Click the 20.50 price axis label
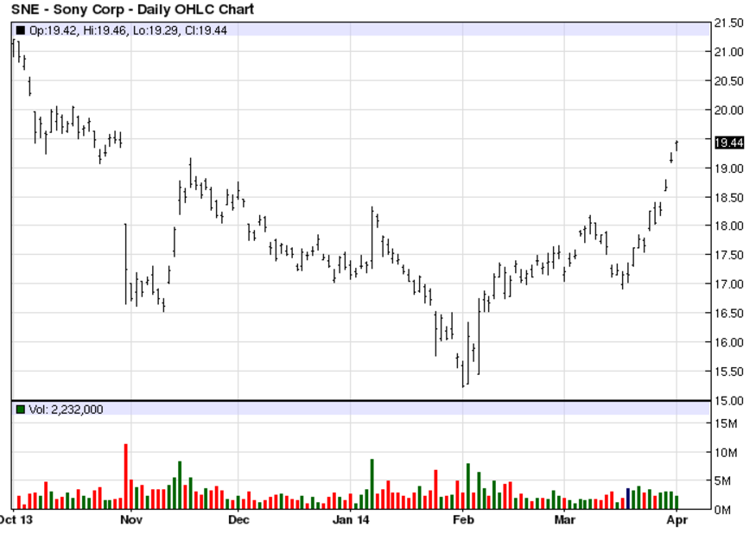This screenshot has height=553, width=756. pyautogui.click(x=728, y=81)
